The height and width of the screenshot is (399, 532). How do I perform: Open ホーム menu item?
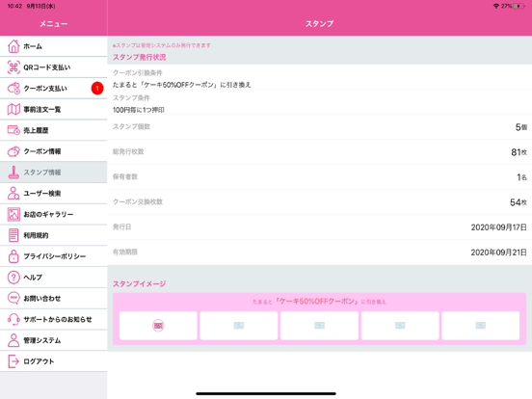coord(54,46)
